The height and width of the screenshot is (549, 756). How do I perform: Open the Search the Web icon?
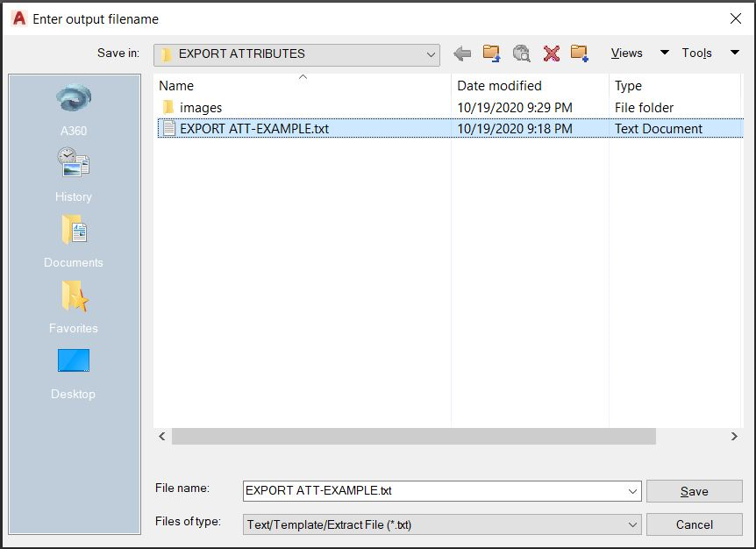pos(522,53)
